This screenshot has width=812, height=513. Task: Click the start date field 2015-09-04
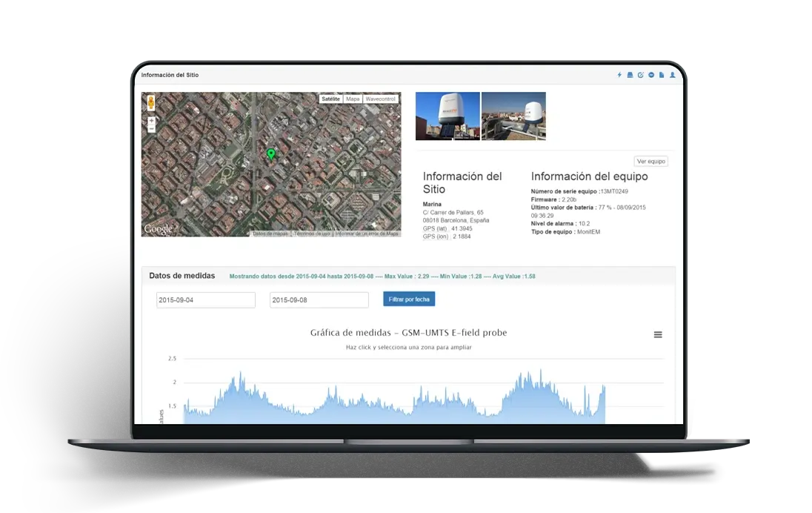coord(205,300)
